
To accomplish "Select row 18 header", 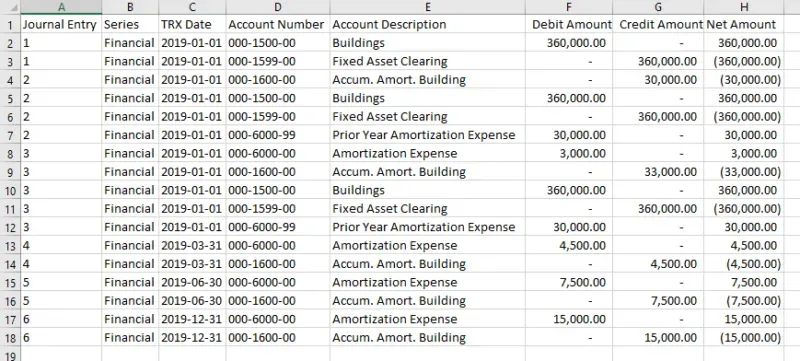I will point(10,338).
